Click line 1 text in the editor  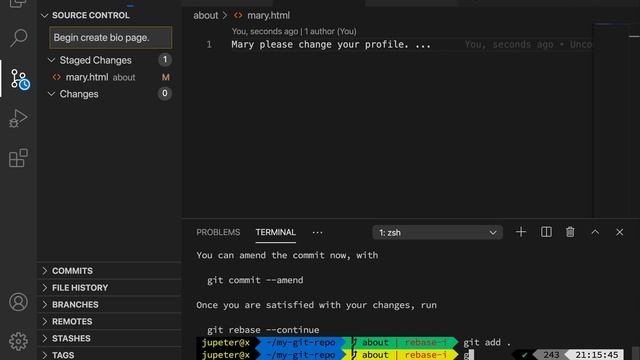coord(331,44)
